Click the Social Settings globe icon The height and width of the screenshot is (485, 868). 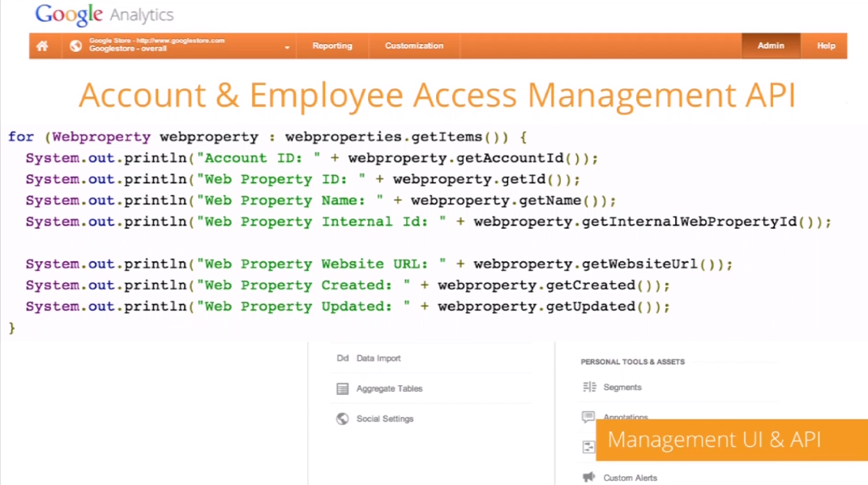tap(342, 419)
